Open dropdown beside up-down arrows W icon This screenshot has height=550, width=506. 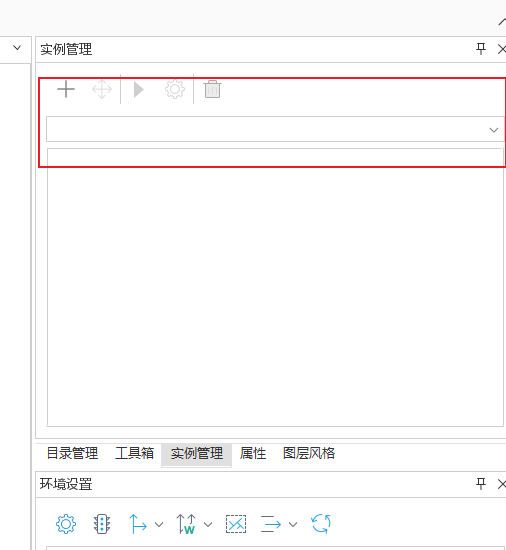point(208,524)
